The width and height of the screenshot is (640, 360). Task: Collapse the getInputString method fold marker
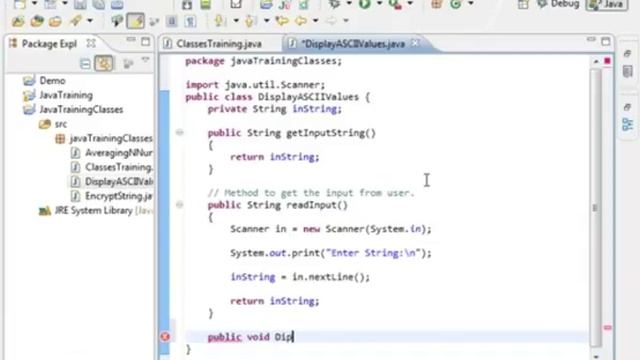point(180,132)
